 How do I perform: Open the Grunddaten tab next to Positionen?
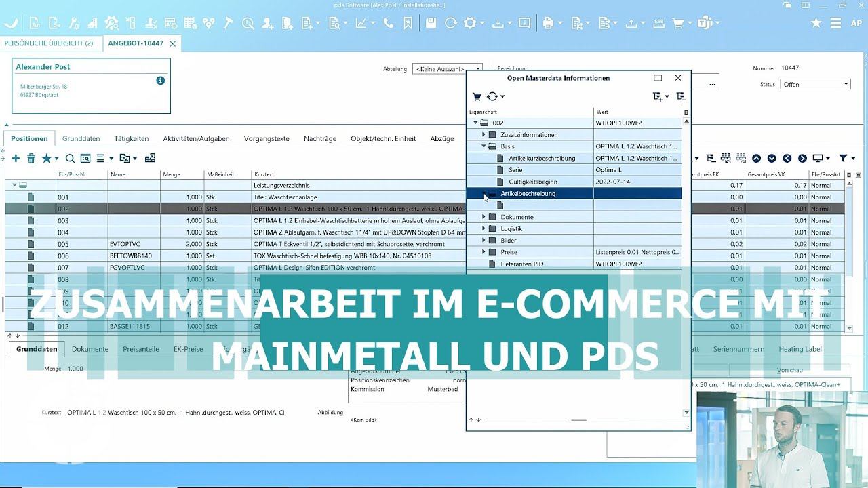point(81,138)
